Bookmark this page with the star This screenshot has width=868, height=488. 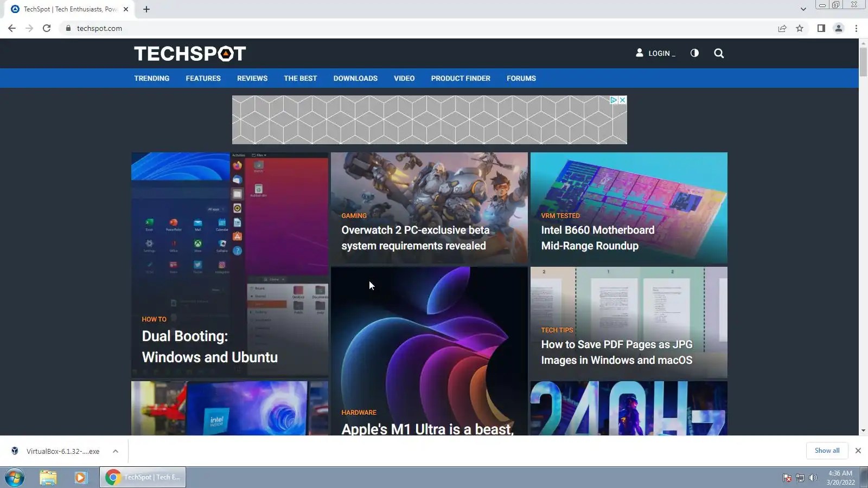(800, 28)
